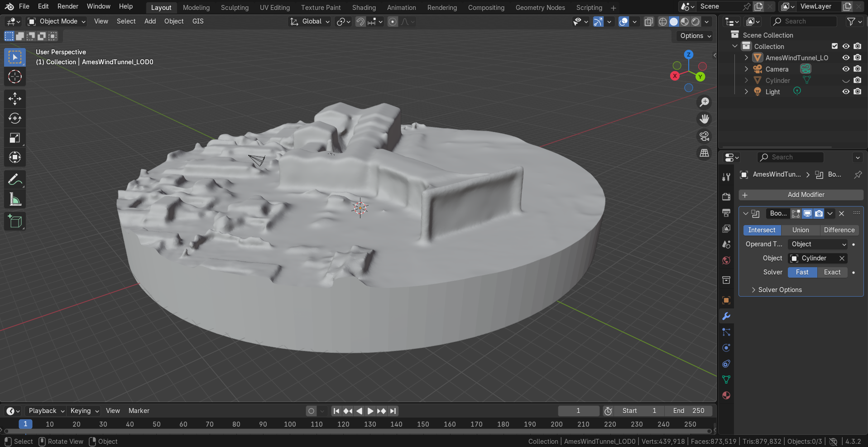Activate the Annotate tool
The image size is (868, 447).
[15, 180]
